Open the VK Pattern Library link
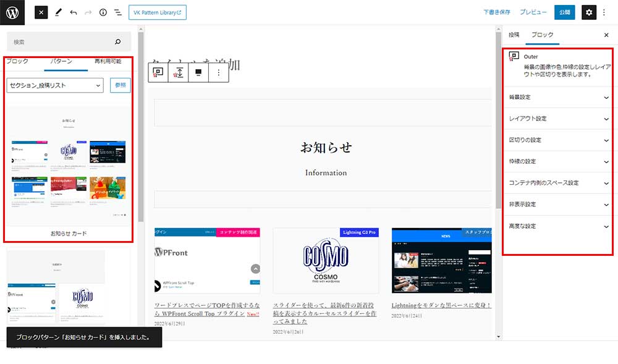 click(158, 12)
